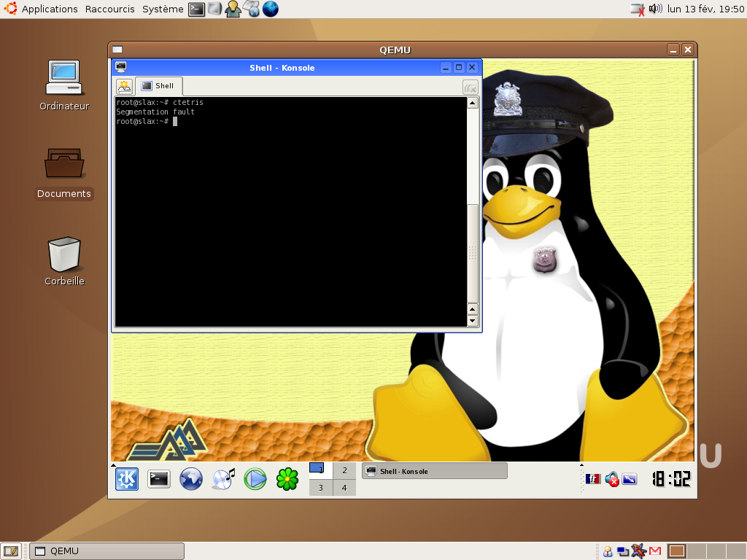Click the date and time in top panel

705,9
